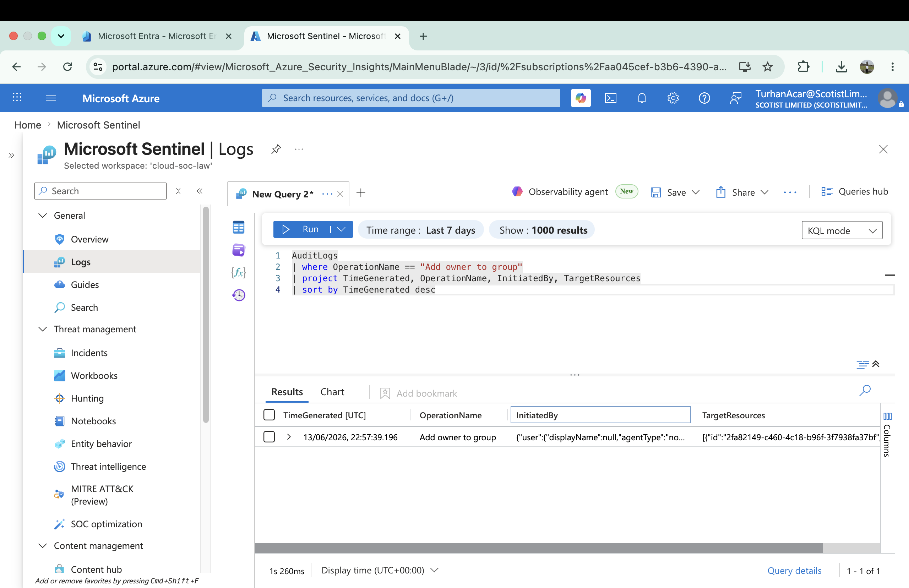Check the row checkbox for 13/06/2026 result
Image resolution: width=909 pixels, height=588 pixels.
[269, 437]
